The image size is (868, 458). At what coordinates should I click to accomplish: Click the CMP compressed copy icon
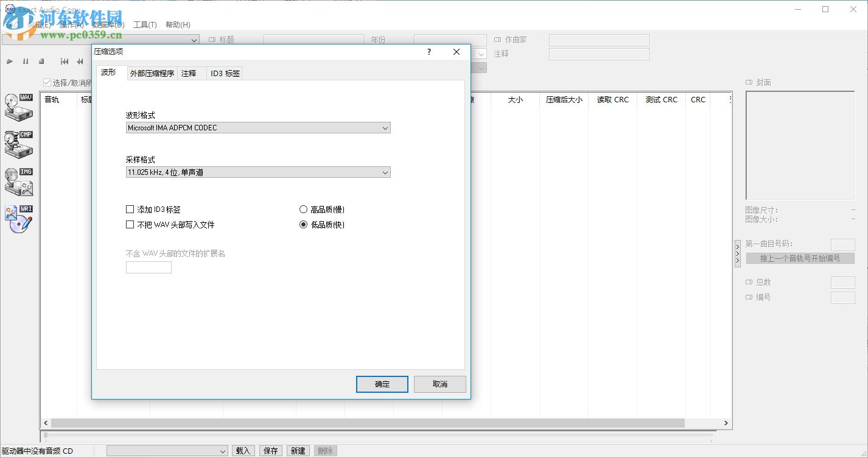(x=19, y=144)
